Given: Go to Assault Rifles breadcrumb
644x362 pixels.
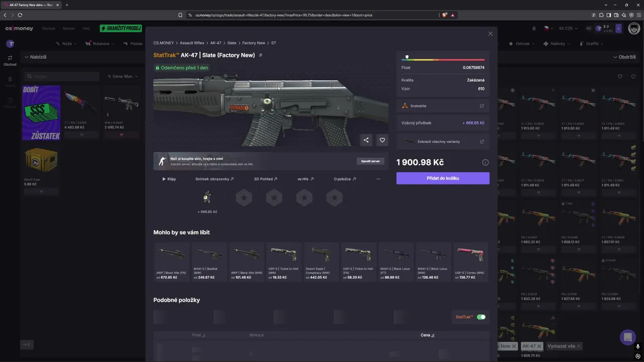Looking at the screenshot, I should click(x=192, y=43).
